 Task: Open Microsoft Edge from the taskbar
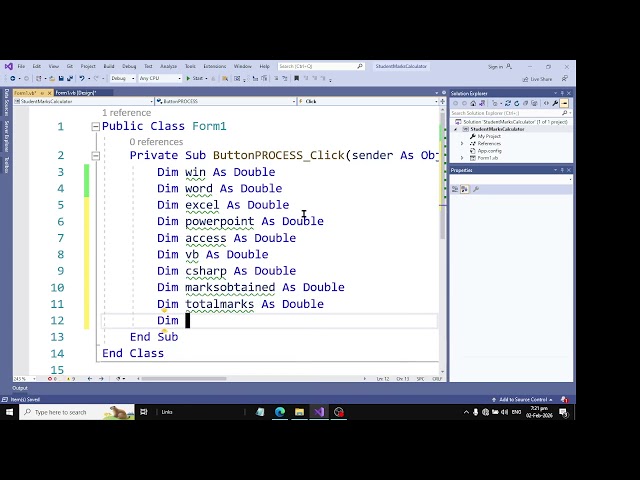(280, 412)
